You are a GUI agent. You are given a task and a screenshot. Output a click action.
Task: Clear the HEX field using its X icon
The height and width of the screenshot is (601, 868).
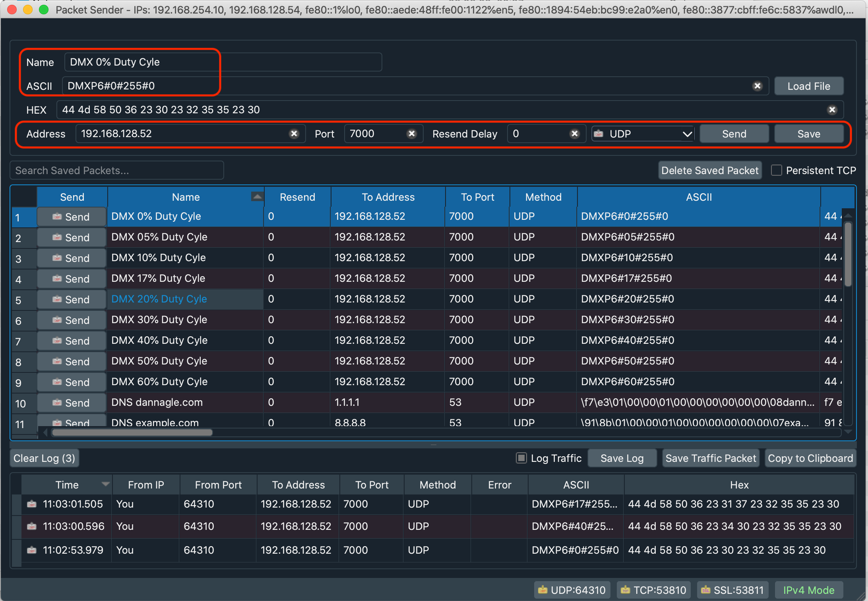click(832, 110)
